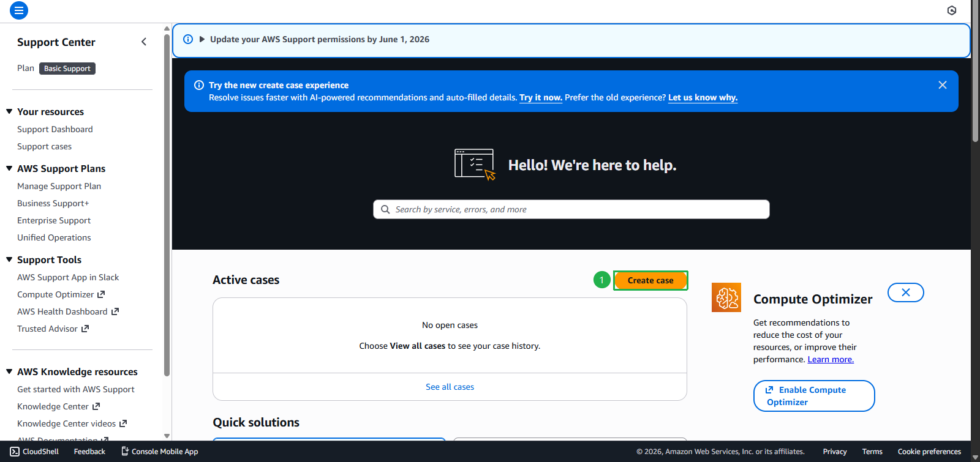
Task: Expand the Update AWS Support permissions notice
Action: click(202, 39)
